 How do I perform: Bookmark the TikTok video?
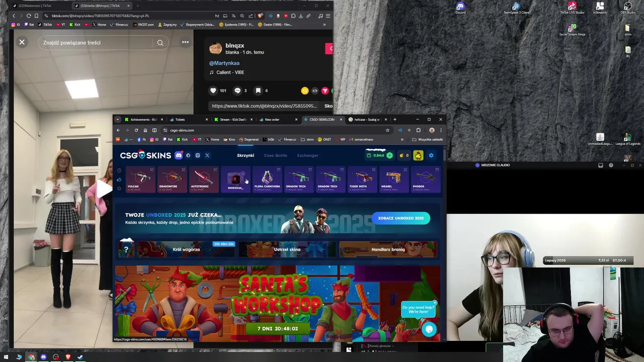[258, 90]
